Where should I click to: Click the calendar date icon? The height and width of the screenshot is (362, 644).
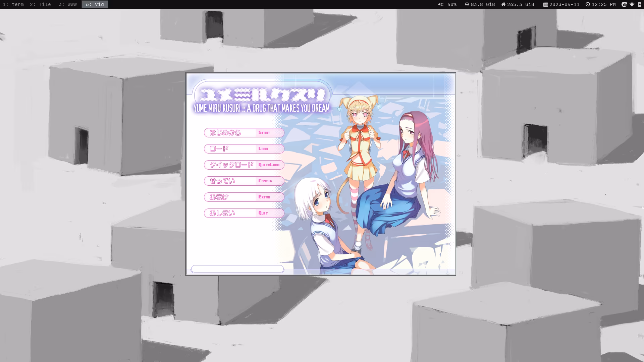point(546,4)
